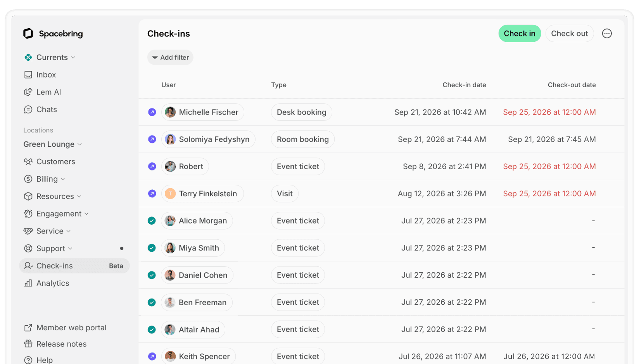
Task: Open the Help link
Action: click(45, 360)
